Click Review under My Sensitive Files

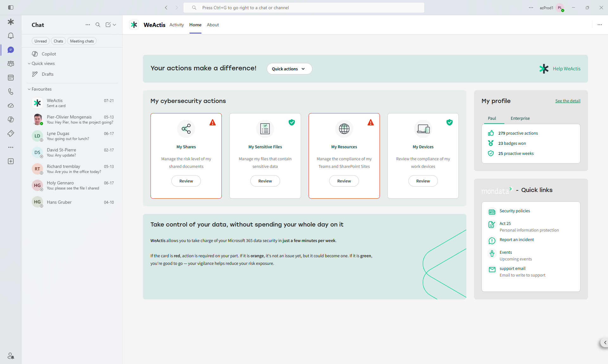[265, 181]
